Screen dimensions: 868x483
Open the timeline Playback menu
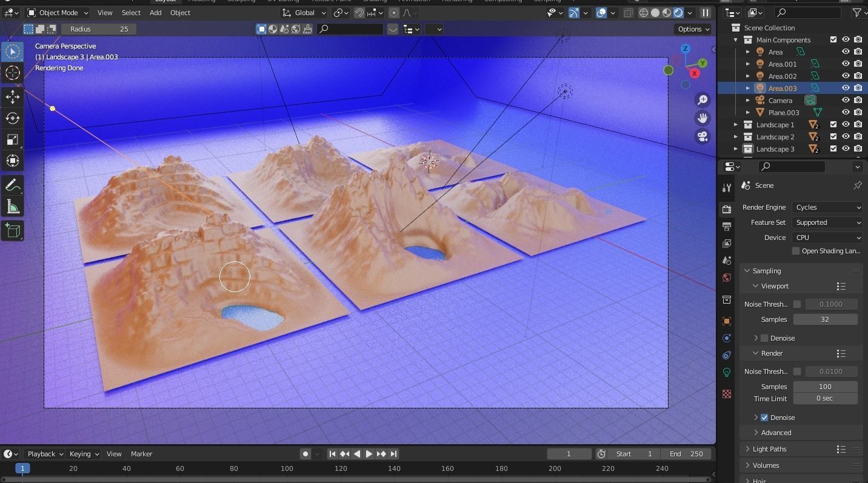(x=44, y=454)
